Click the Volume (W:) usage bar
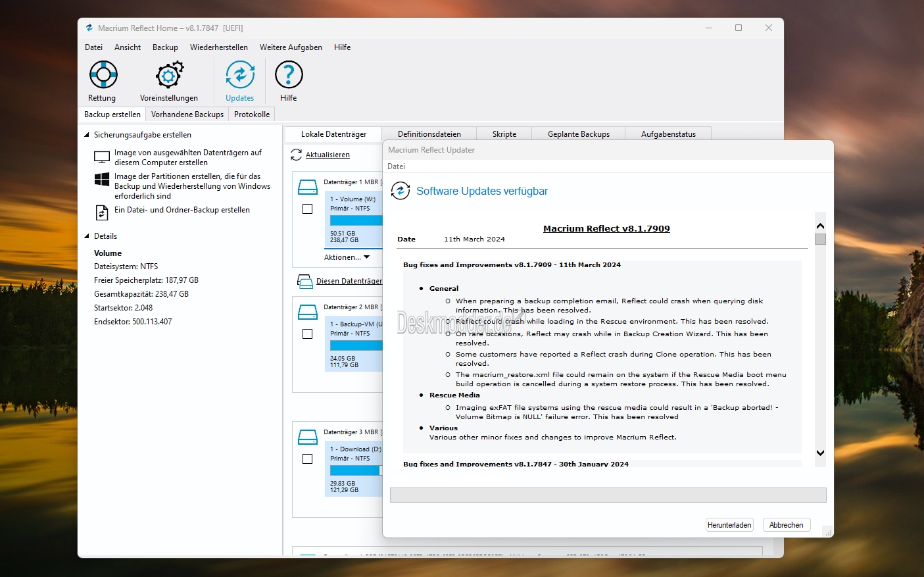The image size is (924, 577). tap(356, 221)
